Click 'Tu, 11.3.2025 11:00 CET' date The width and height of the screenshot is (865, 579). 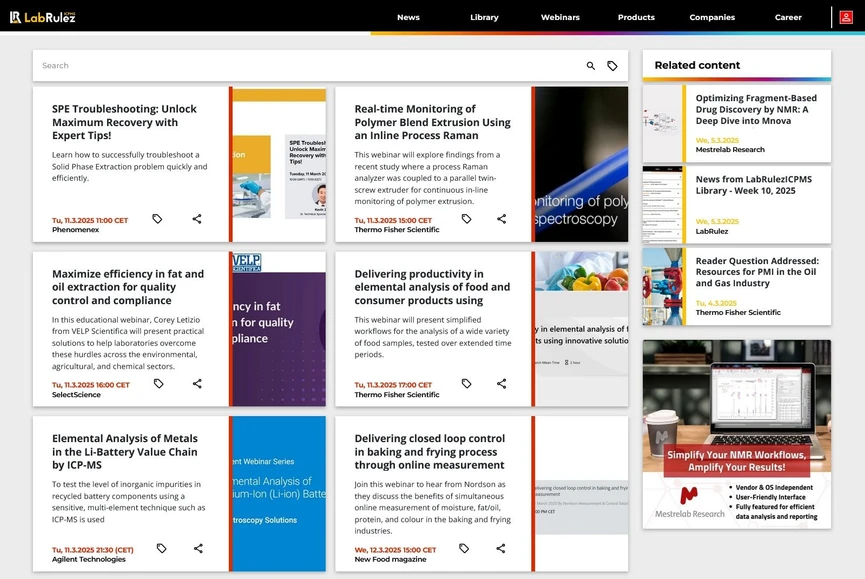click(90, 220)
